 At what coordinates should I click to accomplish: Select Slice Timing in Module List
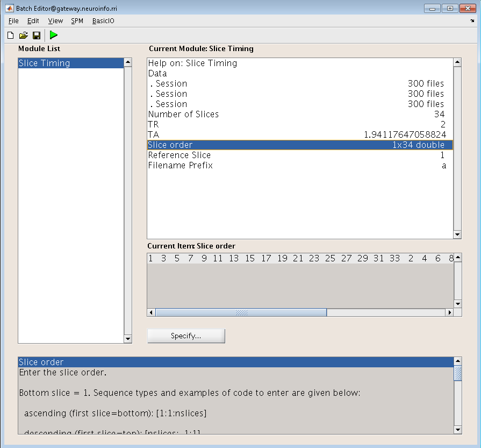(71, 63)
